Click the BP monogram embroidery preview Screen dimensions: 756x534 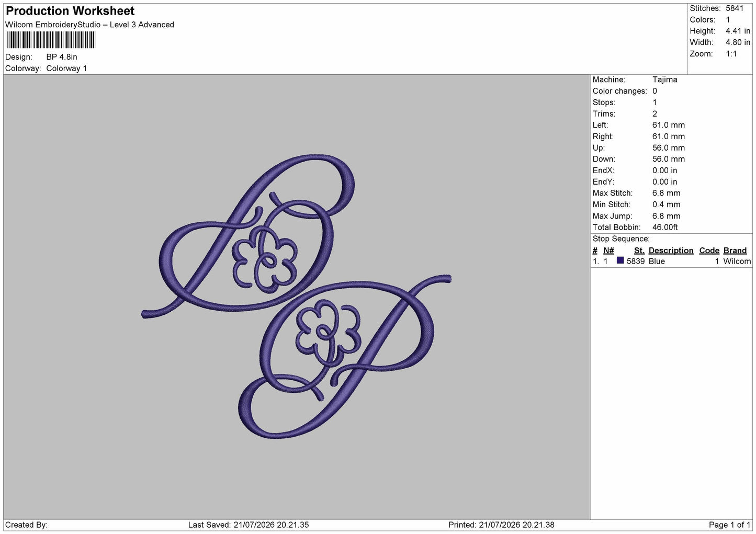(x=297, y=297)
